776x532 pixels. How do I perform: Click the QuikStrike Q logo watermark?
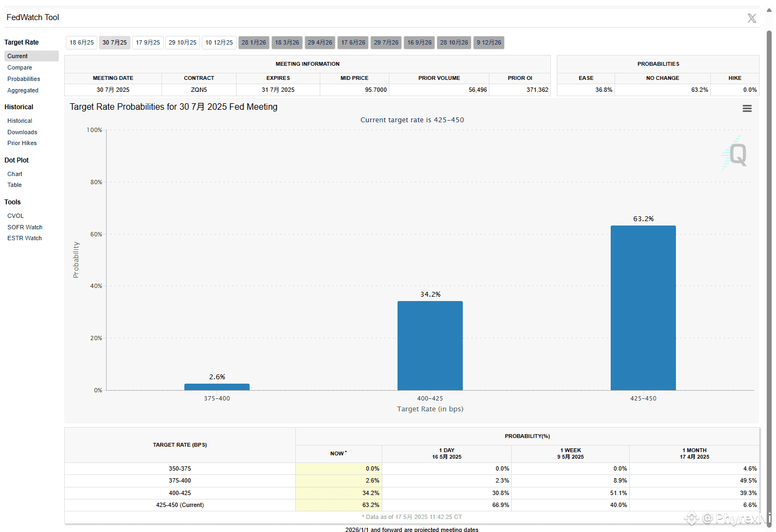click(x=735, y=154)
